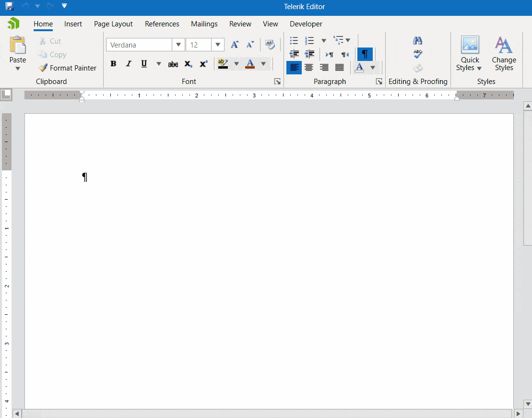Toggle right-to-left paragraph direction
This screenshot has width=532, height=418.
click(x=344, y=54)
